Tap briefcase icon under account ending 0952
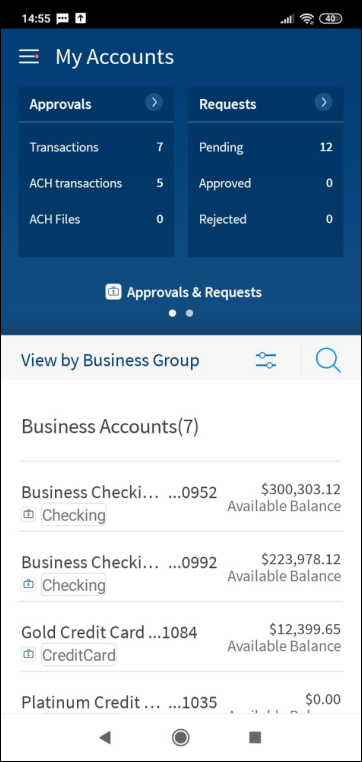This screenshot has width=362, height=762. 29,515
